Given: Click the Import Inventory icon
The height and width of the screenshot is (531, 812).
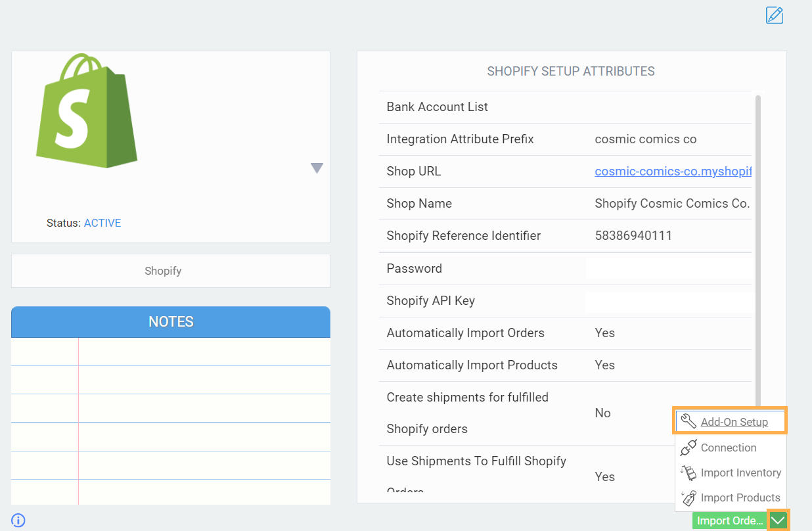Looking at the screenshot, I should coord(688,473).
